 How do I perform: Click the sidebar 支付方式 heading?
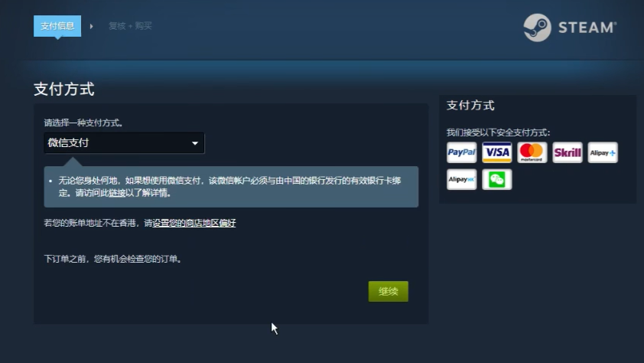pos(470,105)
